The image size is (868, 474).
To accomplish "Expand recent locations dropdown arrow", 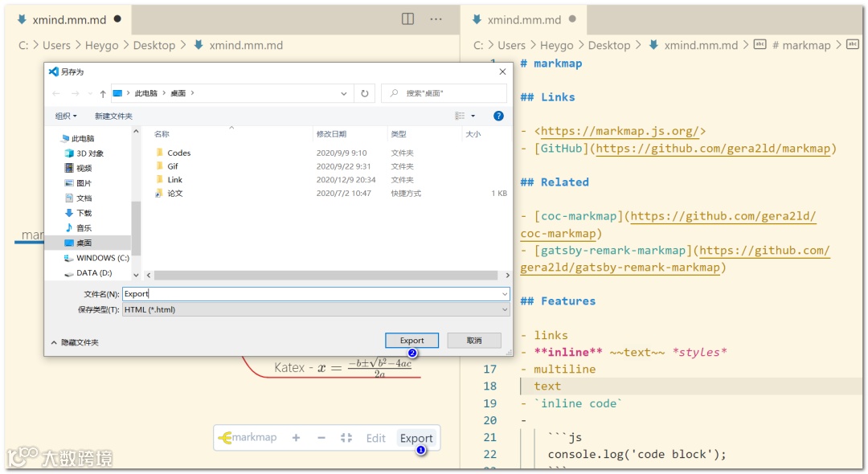I will pyautogui.click(x=90, y=93).
